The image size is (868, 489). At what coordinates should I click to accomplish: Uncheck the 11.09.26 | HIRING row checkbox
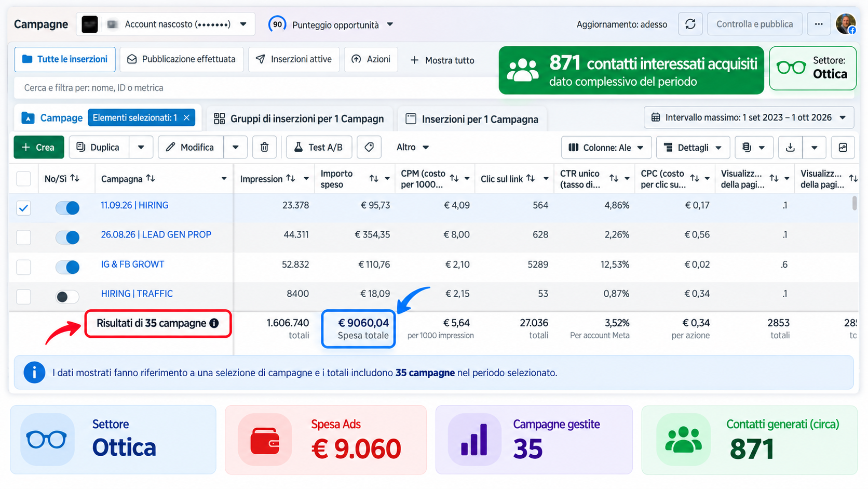pyautogui.click(x=23, y=208)
